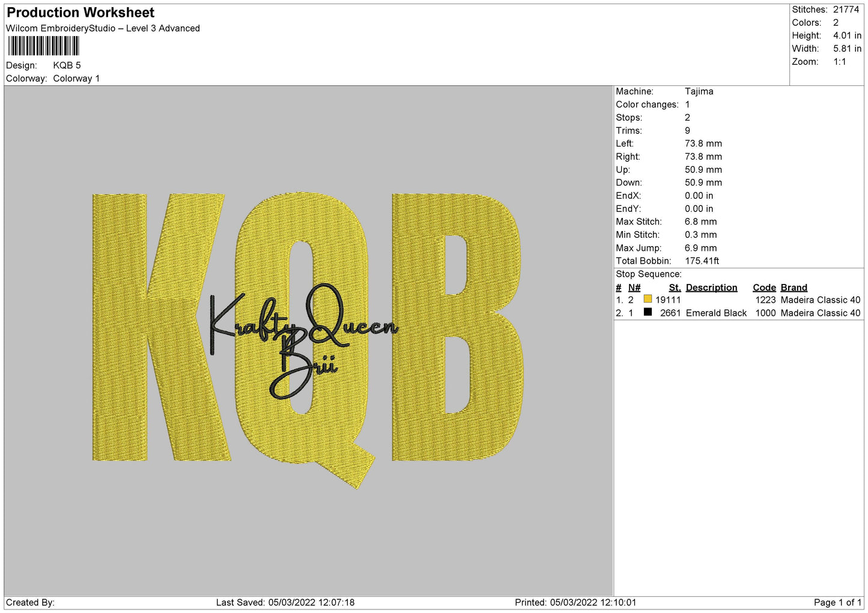Click the EndY value 0.00 in
The image size is (868, 613).
click(x=699, y=209)
